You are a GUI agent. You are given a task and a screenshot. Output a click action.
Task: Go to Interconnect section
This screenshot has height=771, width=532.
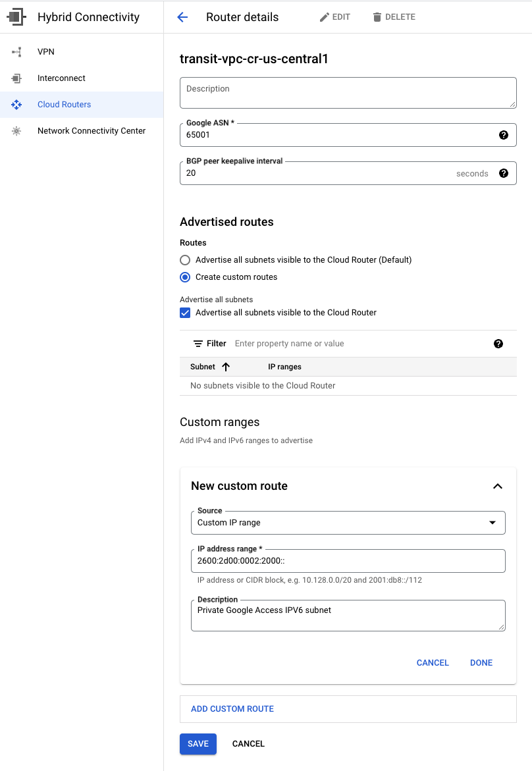61,78
